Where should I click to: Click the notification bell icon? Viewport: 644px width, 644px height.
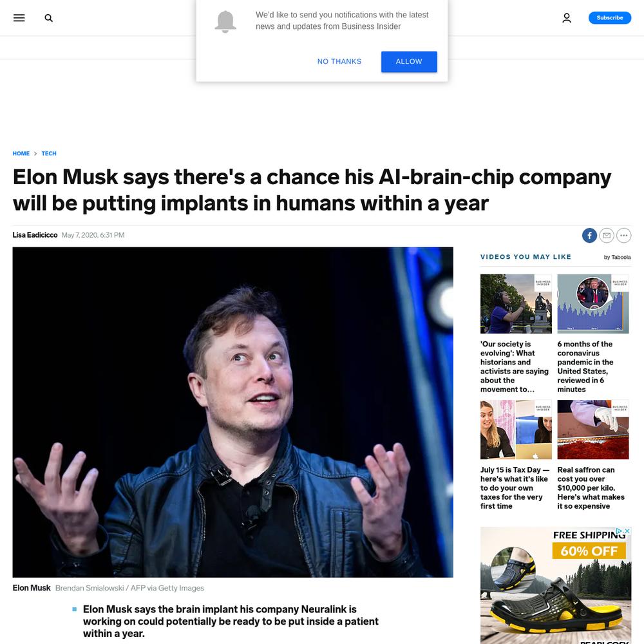click(225, 21)
